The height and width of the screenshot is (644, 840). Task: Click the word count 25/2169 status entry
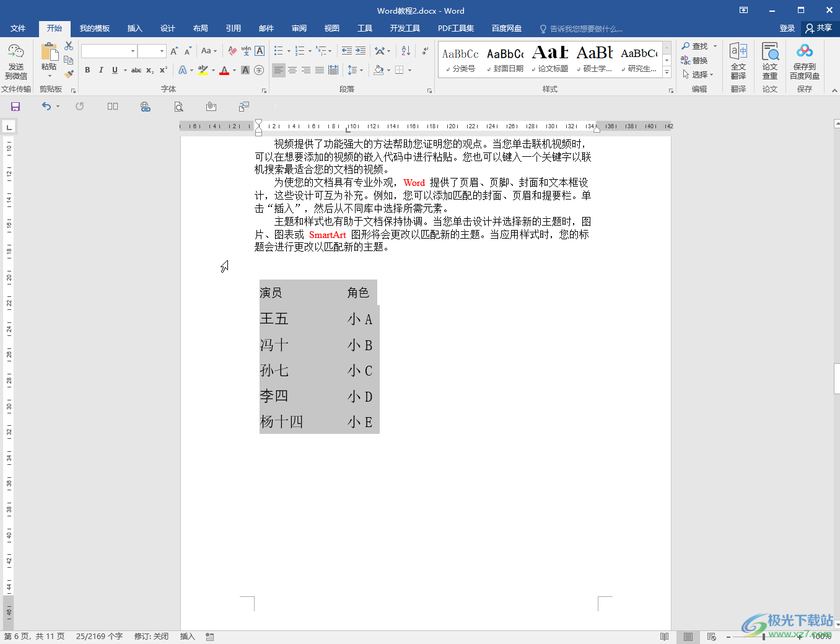(99, 637)
